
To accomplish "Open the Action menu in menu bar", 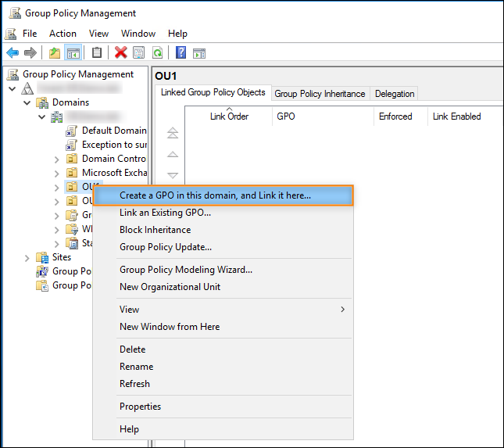I will [x=63, y=34].
